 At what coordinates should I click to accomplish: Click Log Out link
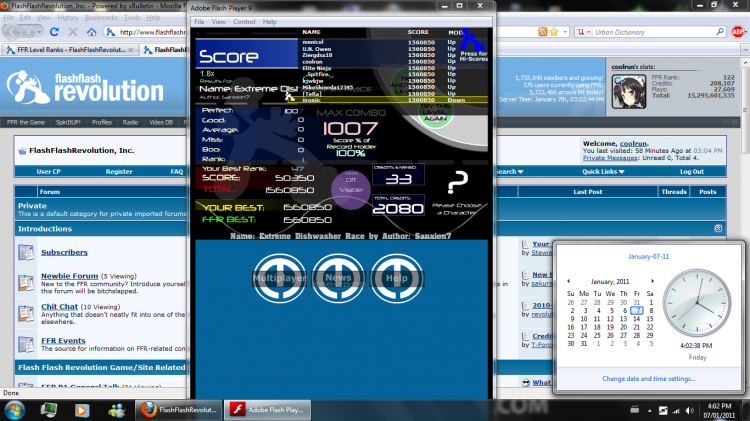(692, 172)
